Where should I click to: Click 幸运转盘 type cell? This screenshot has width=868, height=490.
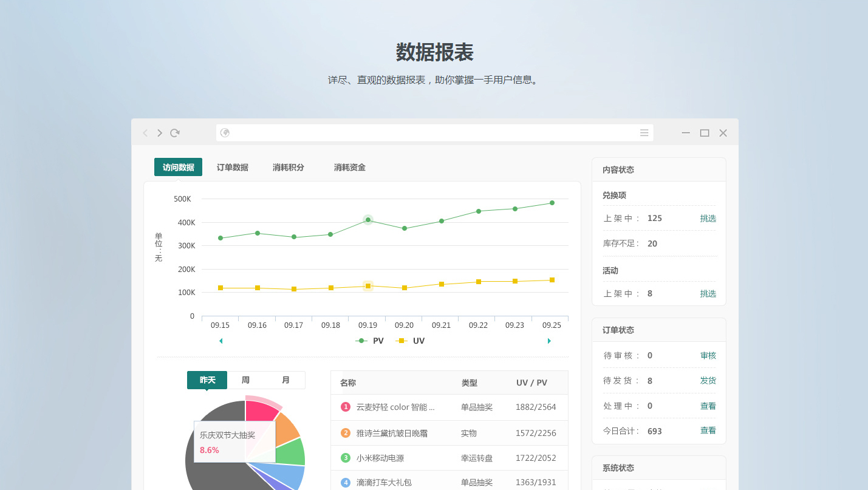(x=477, y=458)
